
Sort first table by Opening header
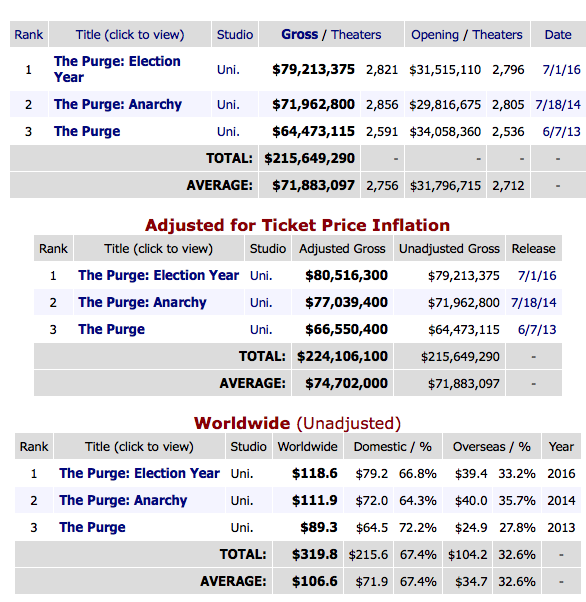[435, 35]
